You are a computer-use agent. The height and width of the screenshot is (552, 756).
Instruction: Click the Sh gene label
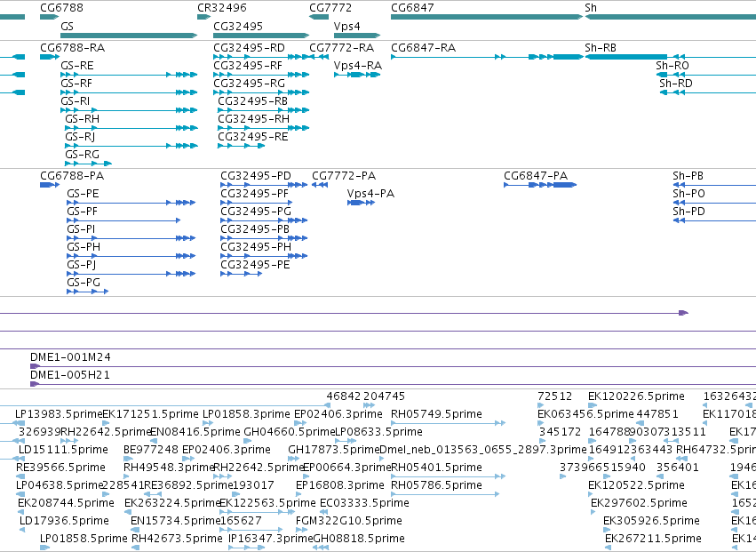(591, 8)
